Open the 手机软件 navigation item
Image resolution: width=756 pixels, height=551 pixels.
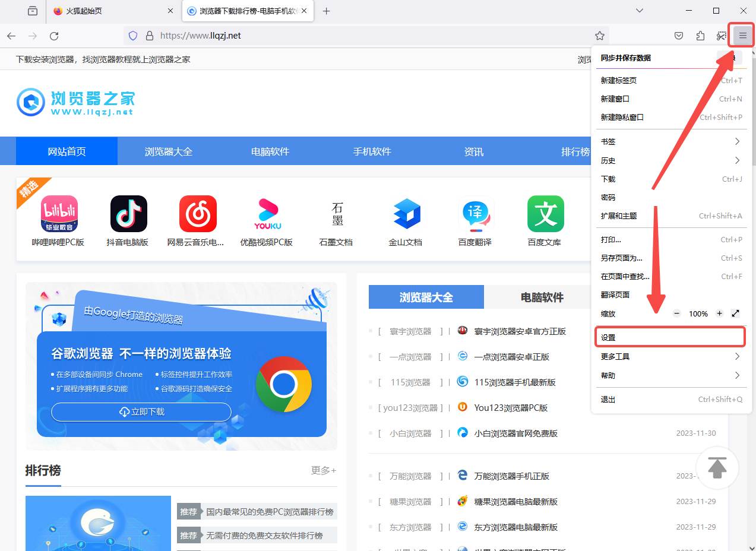coord(372,151)
